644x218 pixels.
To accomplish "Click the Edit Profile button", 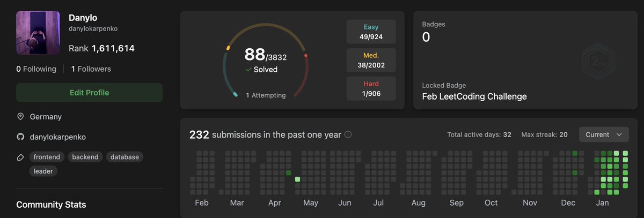I will coord(89,93).
